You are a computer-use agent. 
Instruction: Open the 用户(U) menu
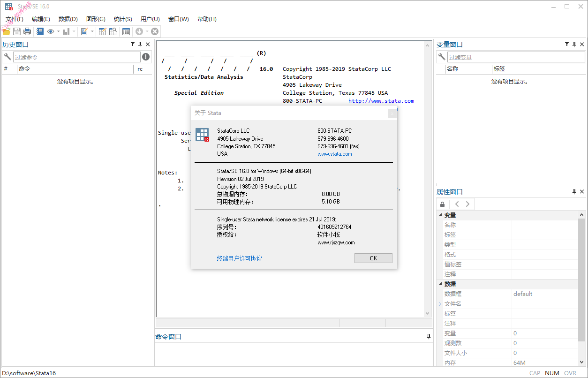pos(150,19)
